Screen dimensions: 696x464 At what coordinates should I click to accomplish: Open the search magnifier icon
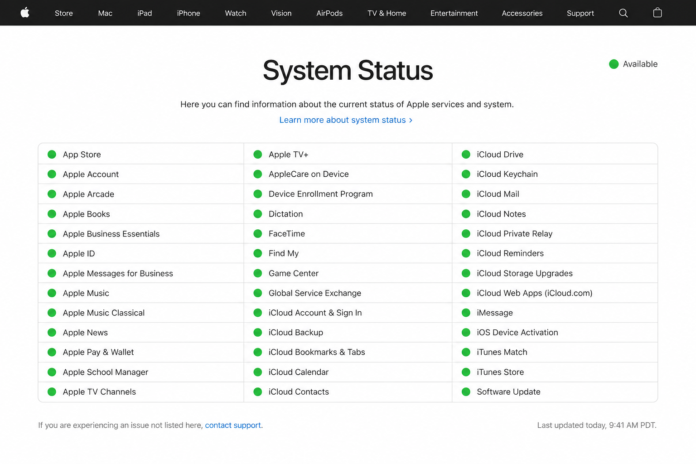623,13
